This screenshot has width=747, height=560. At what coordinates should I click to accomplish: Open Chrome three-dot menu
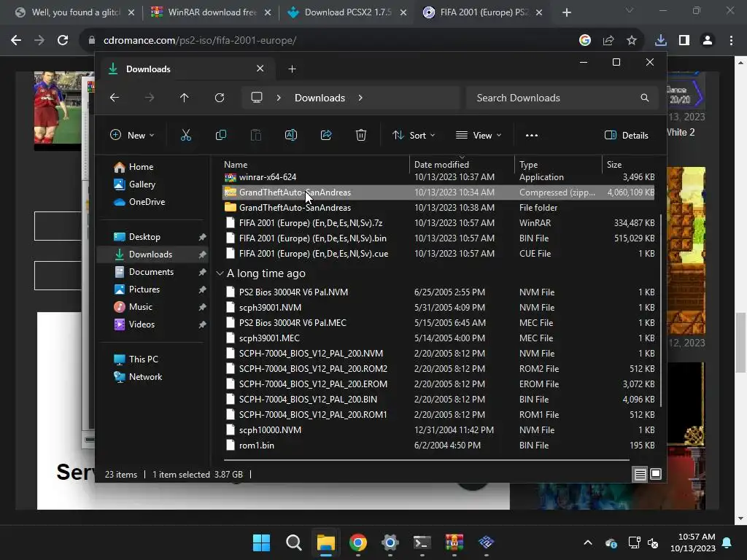(731, 41)
